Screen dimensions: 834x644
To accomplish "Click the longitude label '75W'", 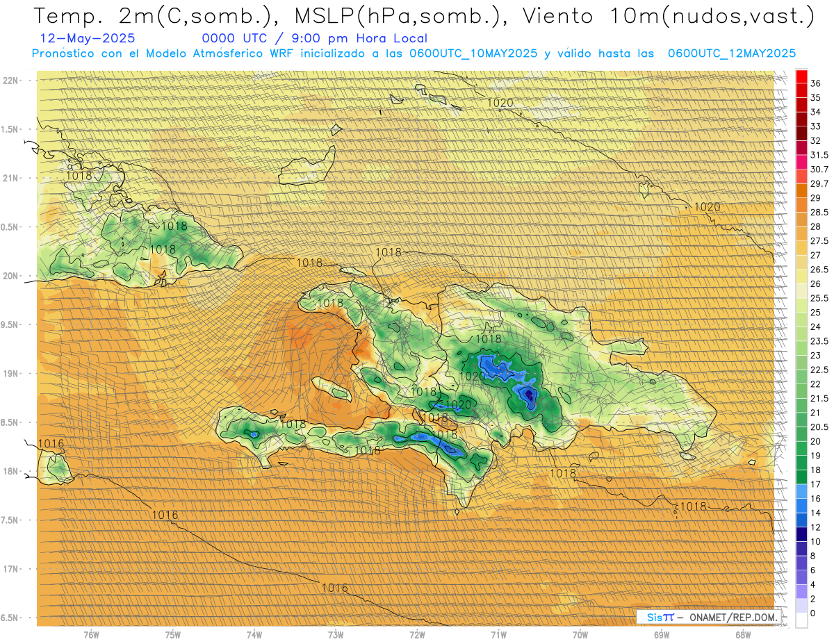I will pyautogui.click(x=173, y=634).
